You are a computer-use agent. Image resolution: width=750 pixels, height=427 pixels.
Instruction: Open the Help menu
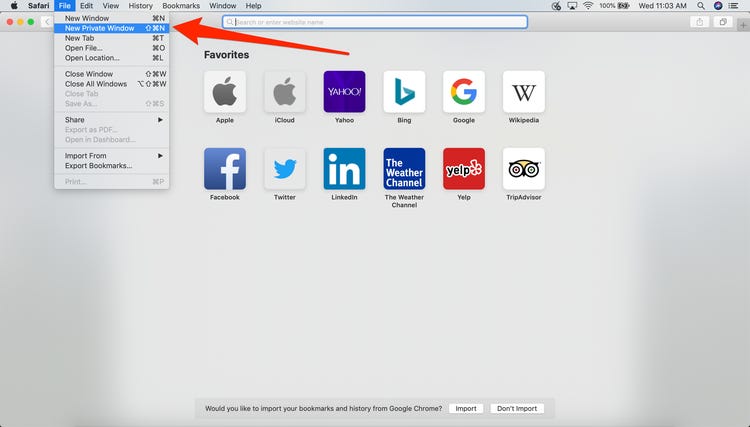pos(253,6)
